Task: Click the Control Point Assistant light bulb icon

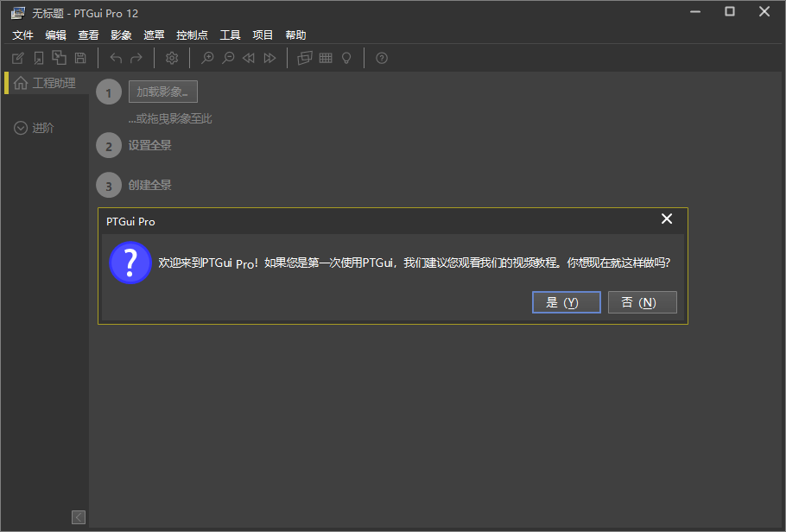Action: pyautogui.click(x=345, y=58)
